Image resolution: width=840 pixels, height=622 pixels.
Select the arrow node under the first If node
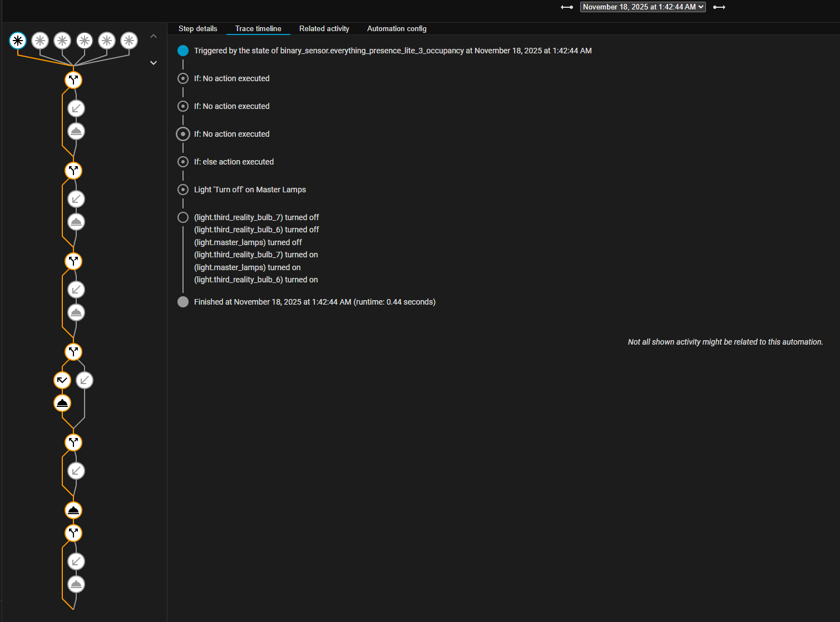[76, 108]
